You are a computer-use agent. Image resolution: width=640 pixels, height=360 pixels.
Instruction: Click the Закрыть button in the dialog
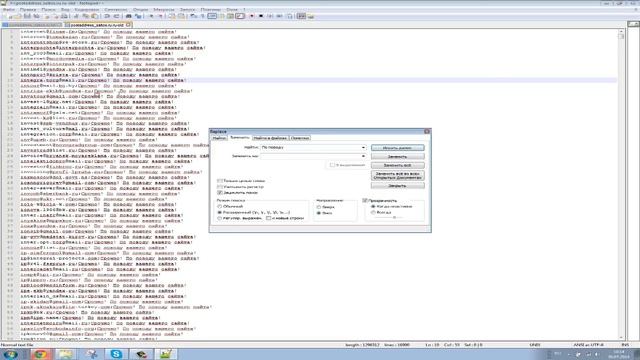398,186
